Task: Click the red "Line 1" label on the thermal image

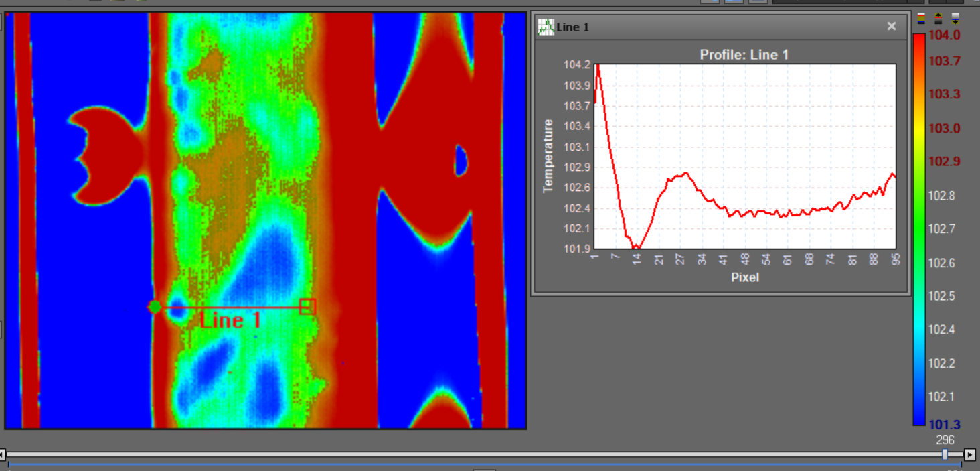Action: click(x=230, y=320)
